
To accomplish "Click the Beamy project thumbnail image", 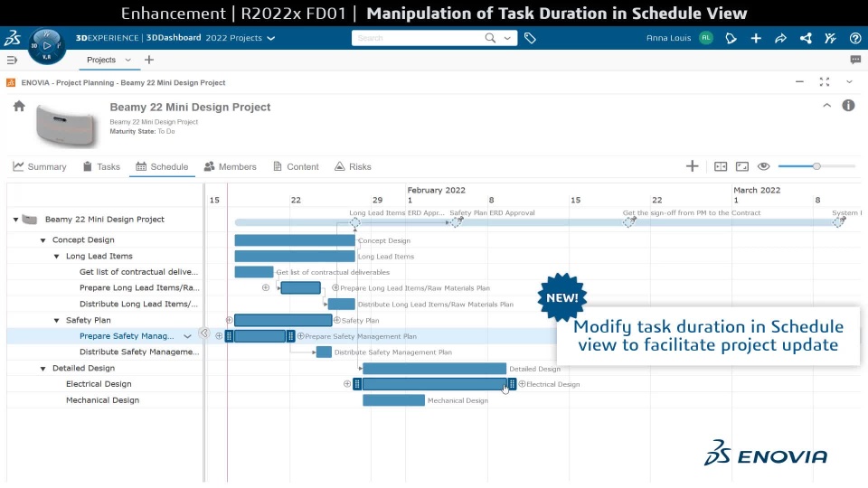I will [65, 125].
